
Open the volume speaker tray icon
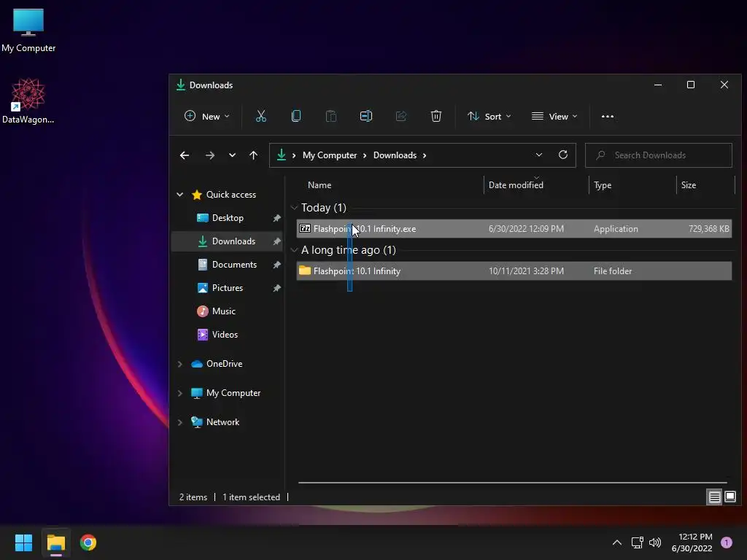(x=655, y=542)
